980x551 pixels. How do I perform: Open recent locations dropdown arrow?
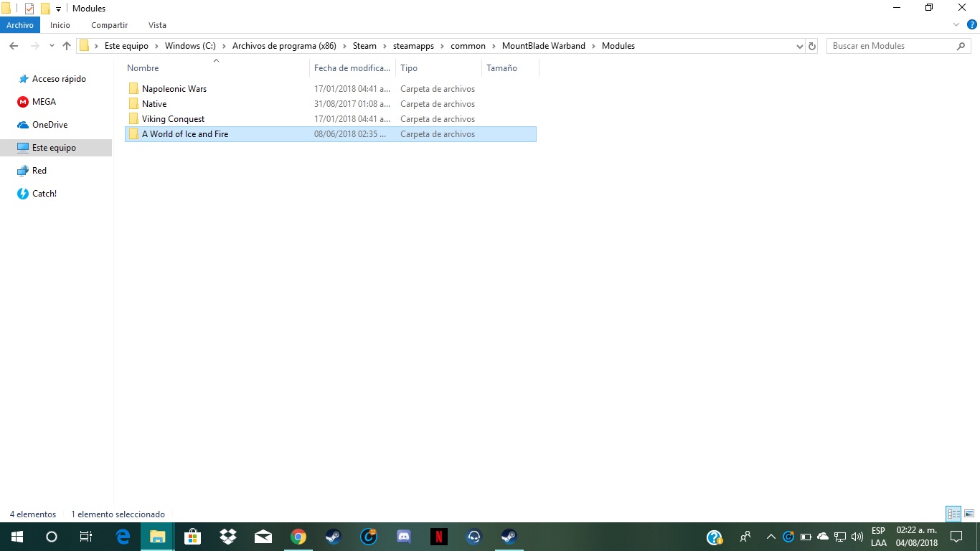click(52, 46)
